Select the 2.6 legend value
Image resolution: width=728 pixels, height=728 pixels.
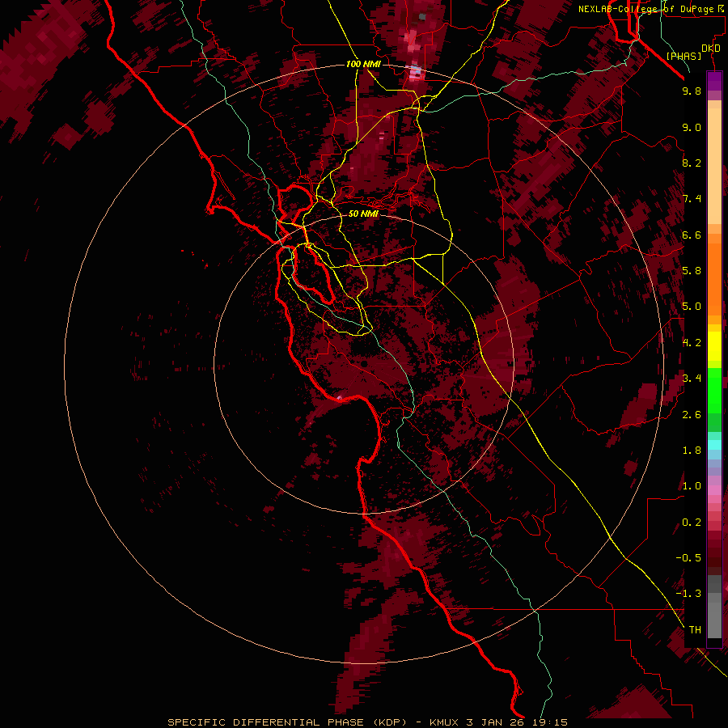tap(692, 414)
